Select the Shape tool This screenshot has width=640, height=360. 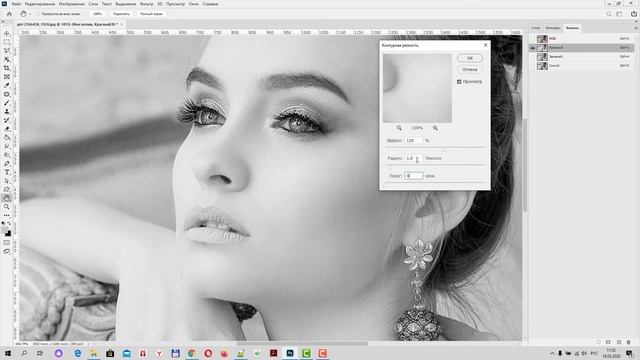7,189
